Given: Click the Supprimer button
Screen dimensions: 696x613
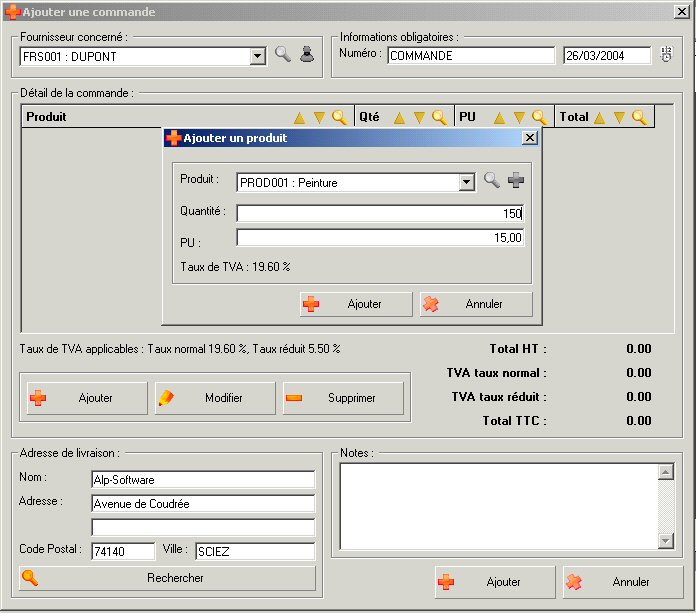Looking at the screenshot, I should click(x=343, y=398).
